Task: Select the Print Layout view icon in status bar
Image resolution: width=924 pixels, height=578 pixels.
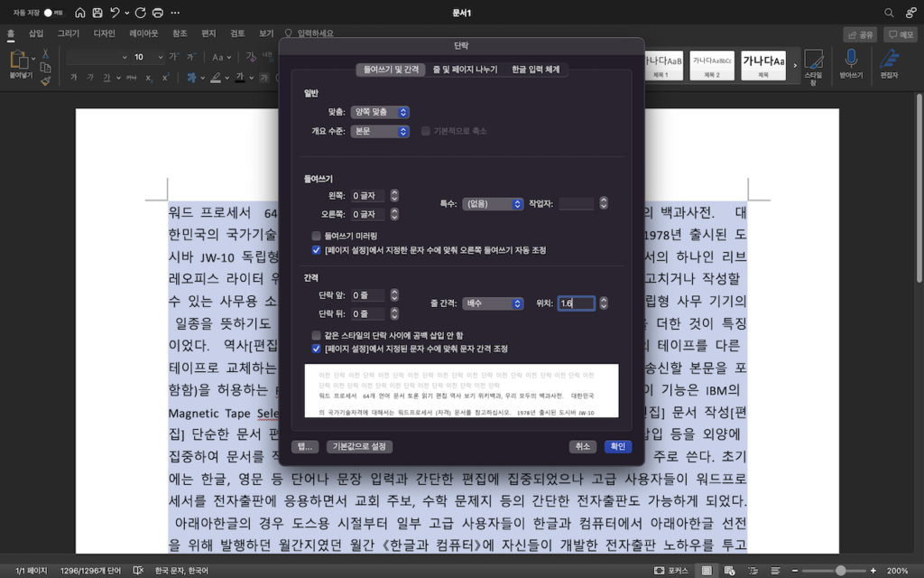Action: coord(707,571)
